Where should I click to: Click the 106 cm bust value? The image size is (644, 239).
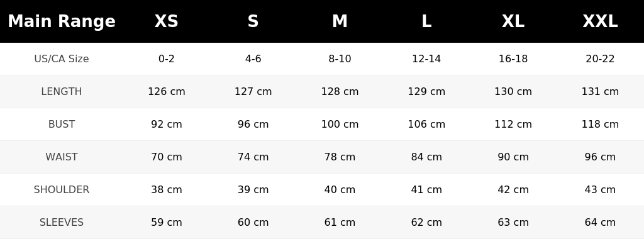tap(426, 124)
